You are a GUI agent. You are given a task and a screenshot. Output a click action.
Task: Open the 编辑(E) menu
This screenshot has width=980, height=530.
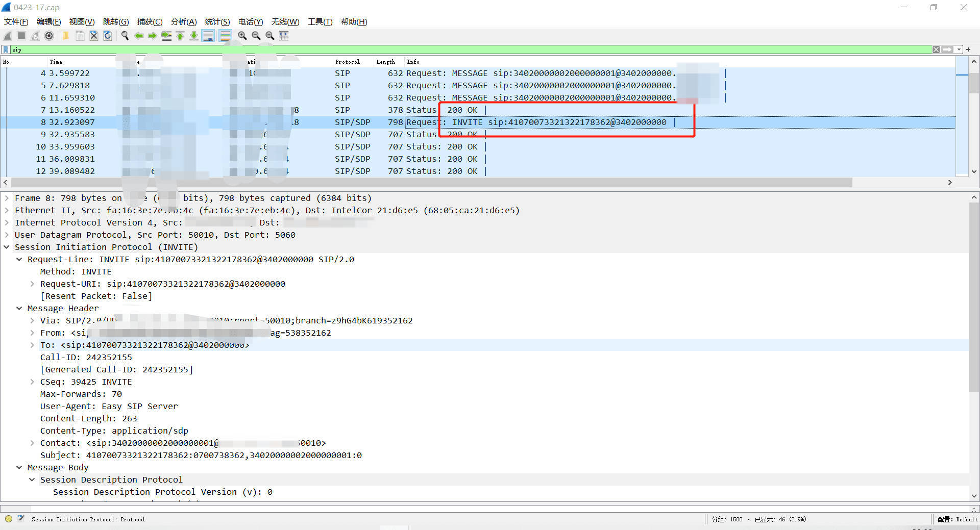click(x=49, y=22)
